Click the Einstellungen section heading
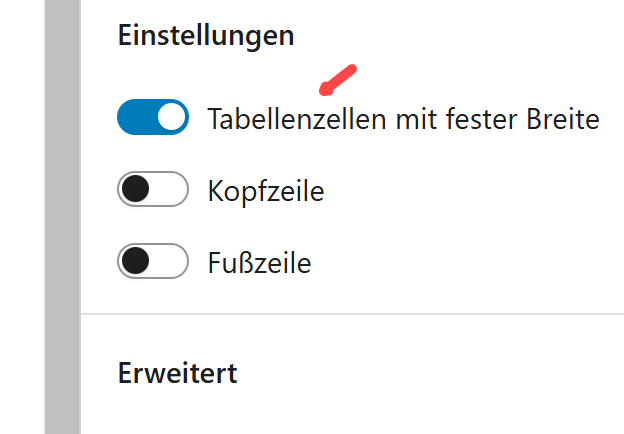 [x=206, y=36]
